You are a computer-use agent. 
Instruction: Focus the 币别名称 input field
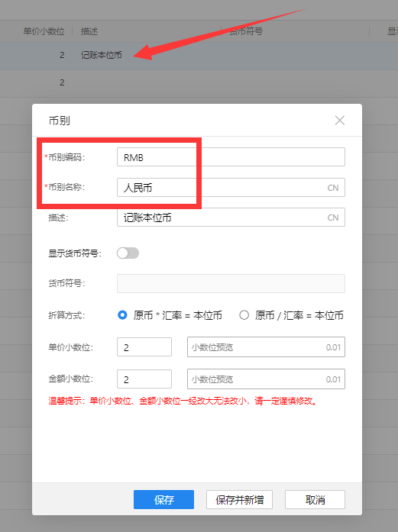(231, 187)
